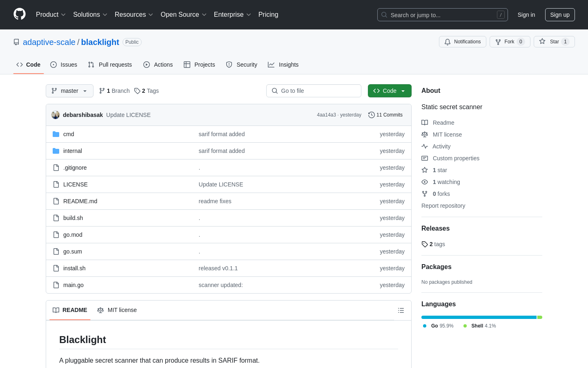Open the '2 Tags' link next to branches

[x=147, y=91]
